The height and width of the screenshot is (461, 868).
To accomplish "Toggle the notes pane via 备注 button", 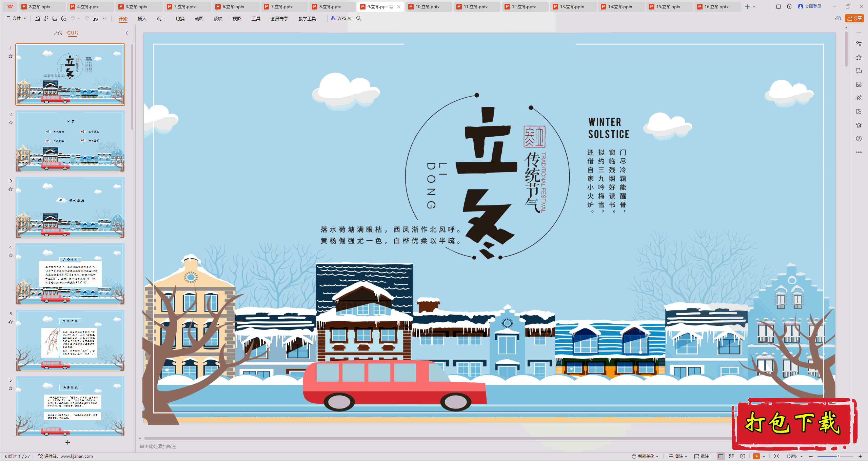I will click(677, 456).
